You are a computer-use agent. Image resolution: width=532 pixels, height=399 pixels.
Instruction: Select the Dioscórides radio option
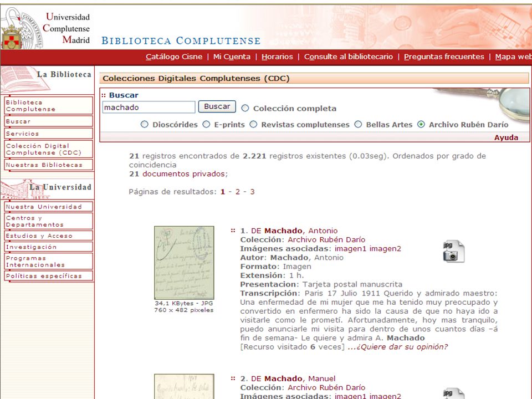[x=145, y=125]
